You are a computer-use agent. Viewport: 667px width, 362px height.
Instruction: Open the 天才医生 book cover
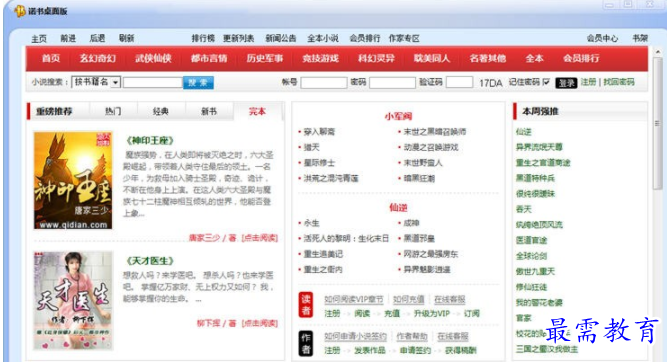coord(73,300)
